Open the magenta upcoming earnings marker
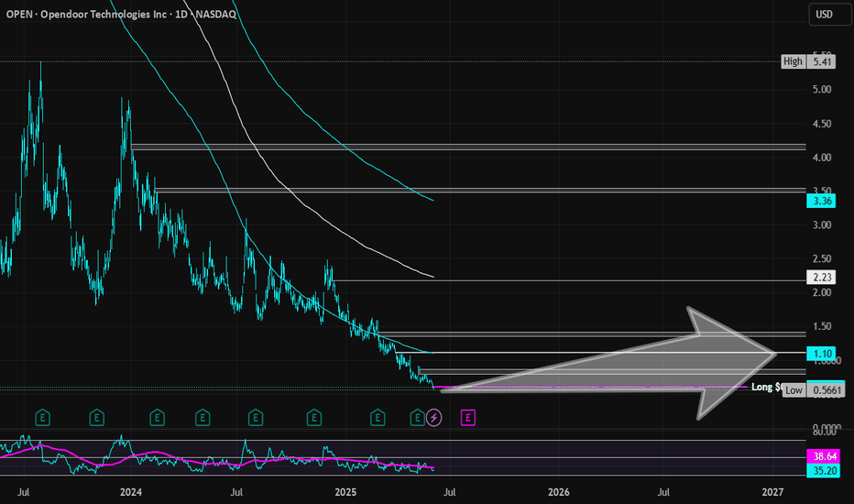 (468, 418)
